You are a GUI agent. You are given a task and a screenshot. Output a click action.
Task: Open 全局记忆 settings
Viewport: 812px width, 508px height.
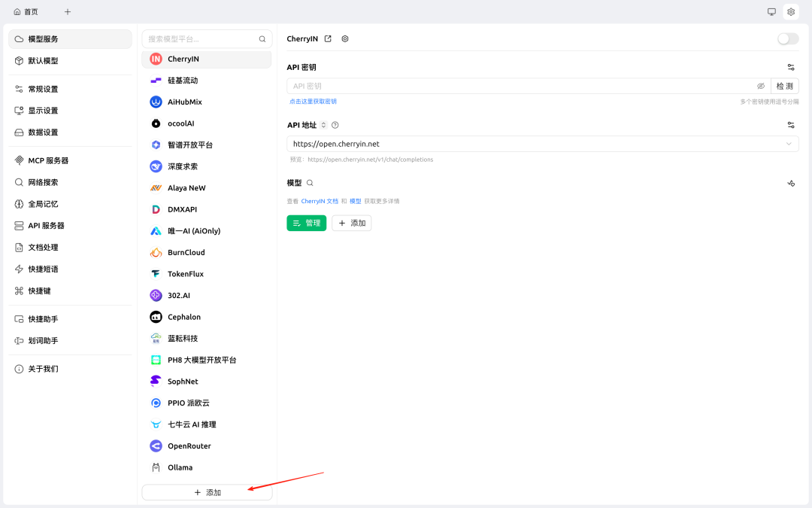click(x=71, y=204)
